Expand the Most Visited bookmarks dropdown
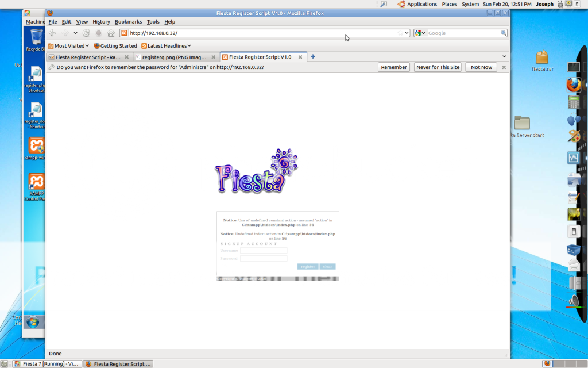Image resolution: width=588 pixels, height=368 pixels. pyautogui.click(x=68, y=45)
